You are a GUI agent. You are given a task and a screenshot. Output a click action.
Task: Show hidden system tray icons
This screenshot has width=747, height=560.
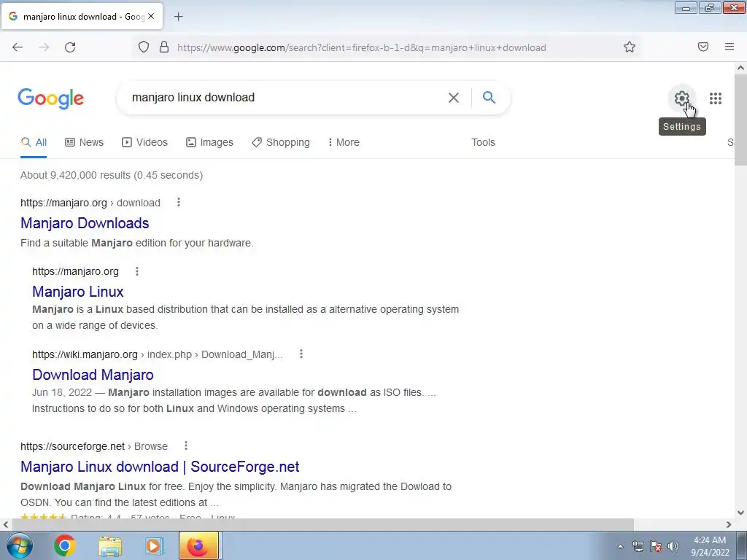[x=620, y=546]
